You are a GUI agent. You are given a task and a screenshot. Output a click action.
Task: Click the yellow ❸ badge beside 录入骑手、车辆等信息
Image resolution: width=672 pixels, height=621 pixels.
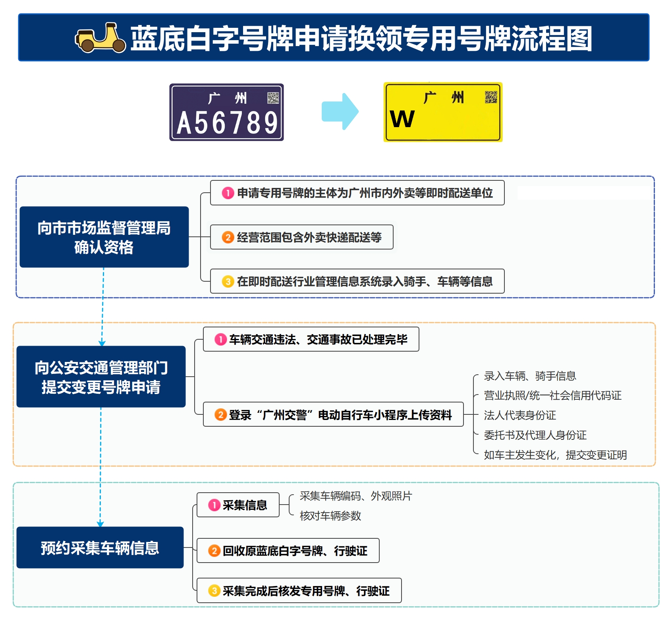[x=228, y=282]
